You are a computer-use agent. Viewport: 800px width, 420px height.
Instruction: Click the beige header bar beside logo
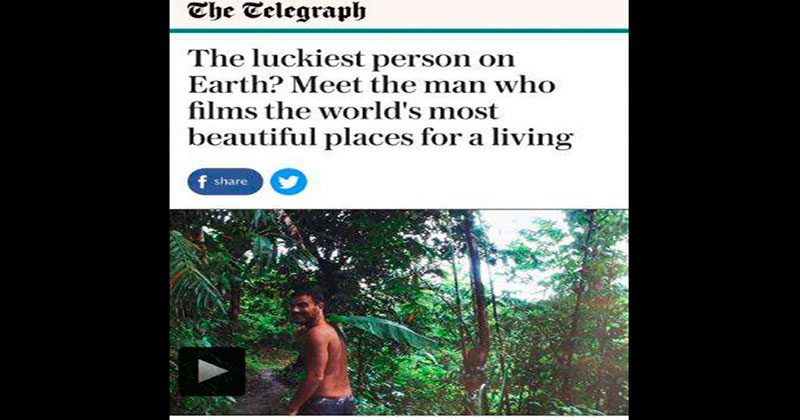pyautogui.click(x=497, y=14)
